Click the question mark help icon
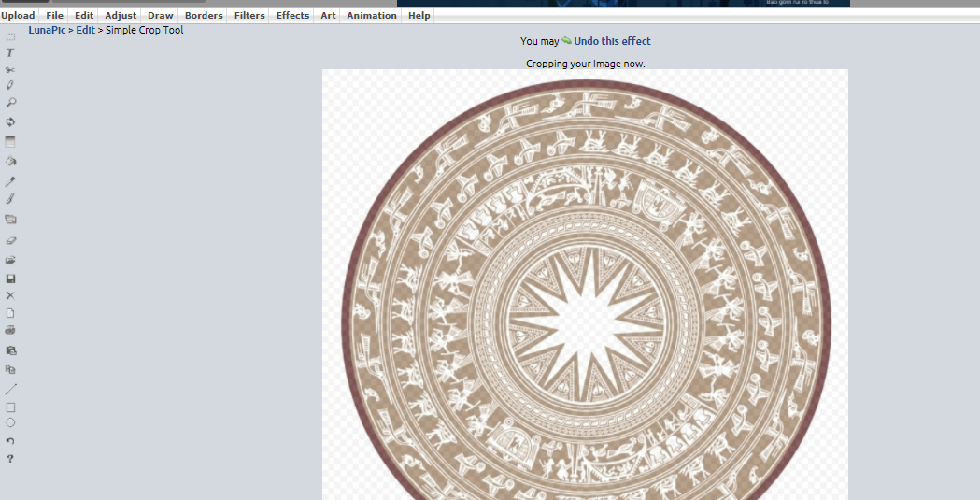This screenshot has height=500, width=980. point(10,459)
